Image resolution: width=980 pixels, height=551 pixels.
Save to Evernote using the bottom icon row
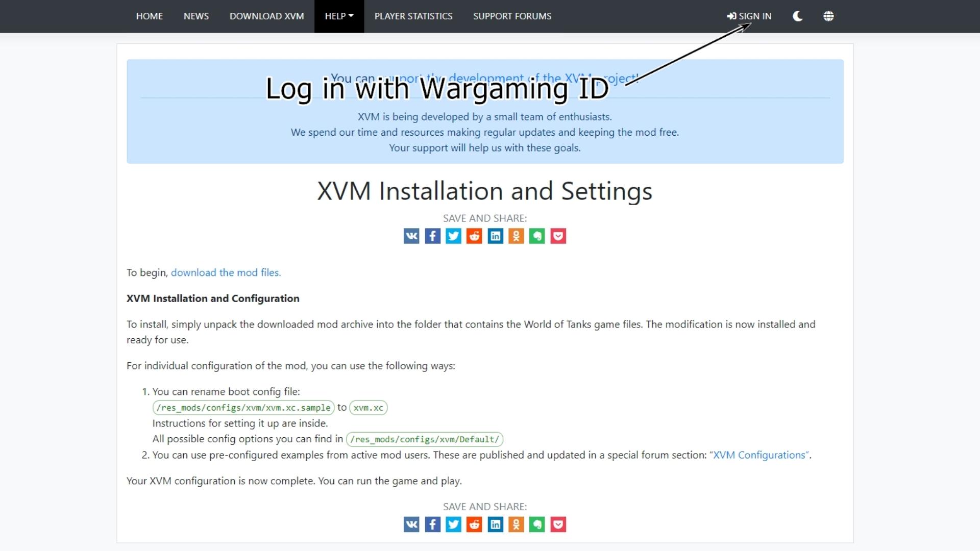point(537,524)
